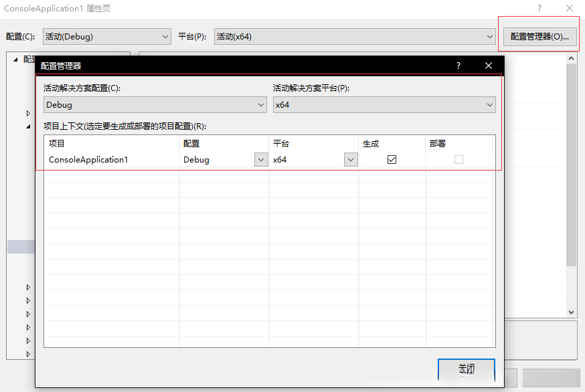Click the 关闭 button to close the dialog
Screen dimensions: 585x392
(466, 369)
